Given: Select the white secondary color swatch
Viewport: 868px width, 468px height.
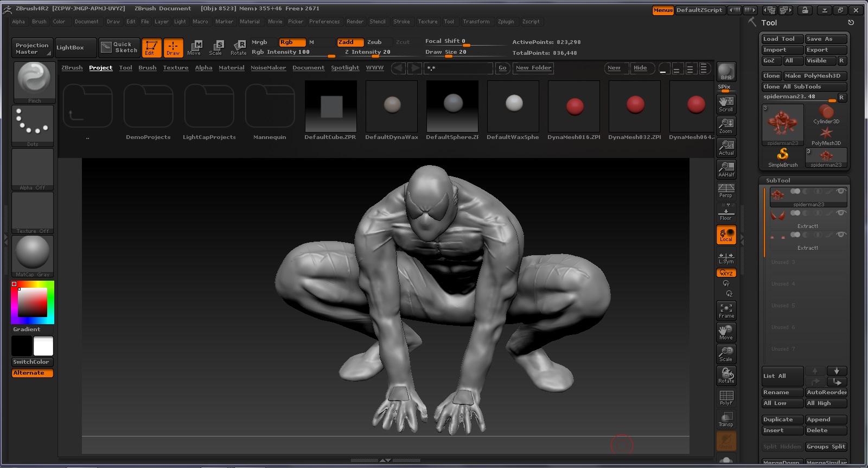Looking at the screenshot, I should click(x=43, y=346).
